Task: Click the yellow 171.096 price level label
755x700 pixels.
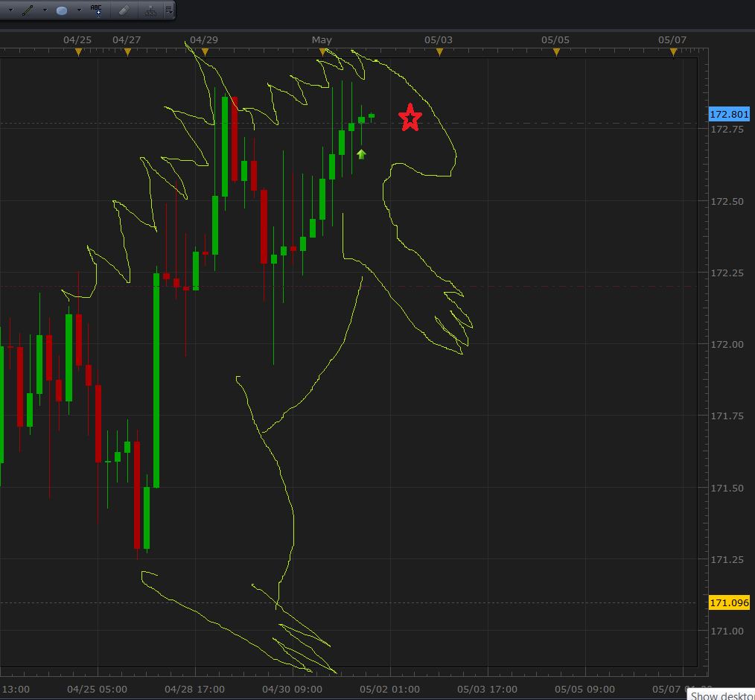Action: 730,602
